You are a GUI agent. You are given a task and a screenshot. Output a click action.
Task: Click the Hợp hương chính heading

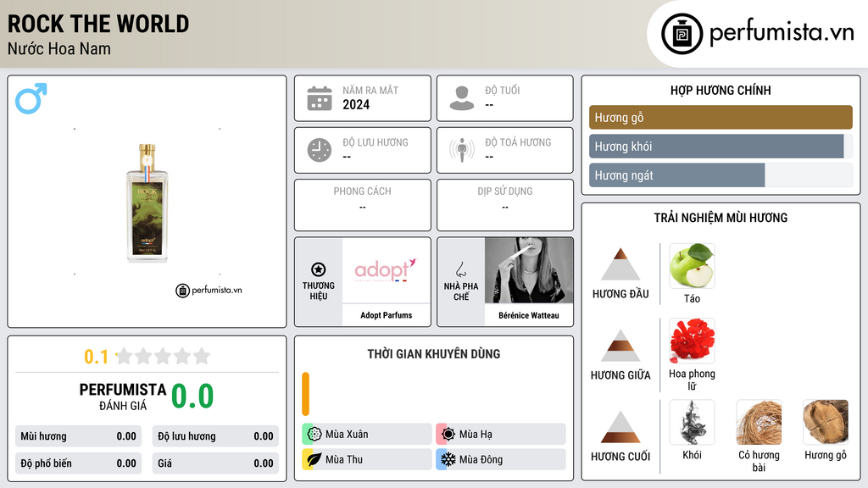point(721,90)
